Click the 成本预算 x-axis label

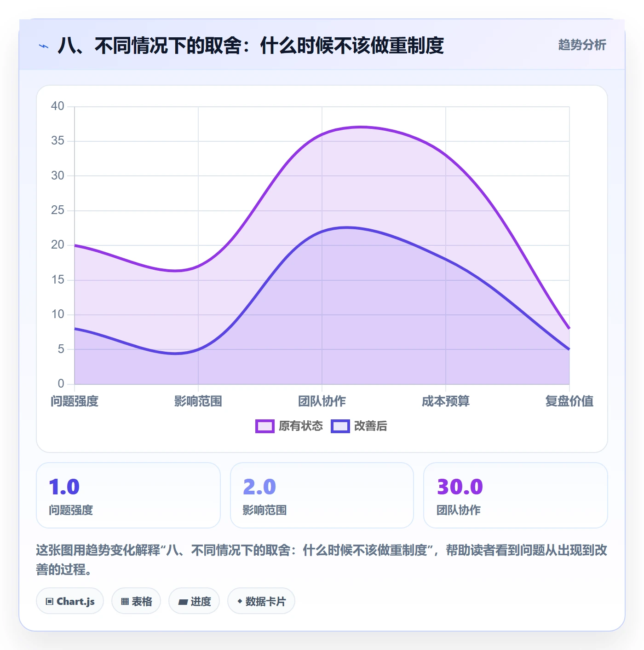pyautogui.click(x=446, y=401)
